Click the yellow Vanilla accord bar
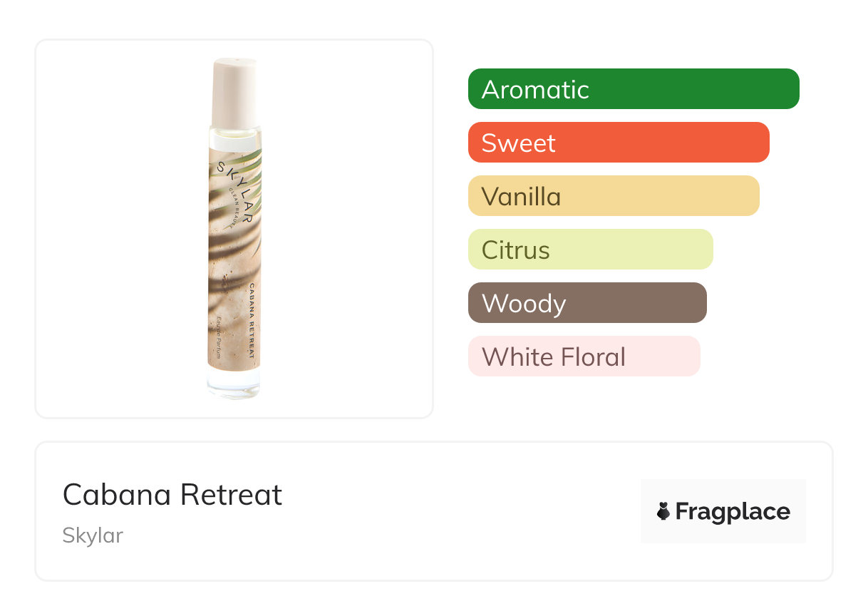Viewport: 868px width, 616px height. click(613, 196)
